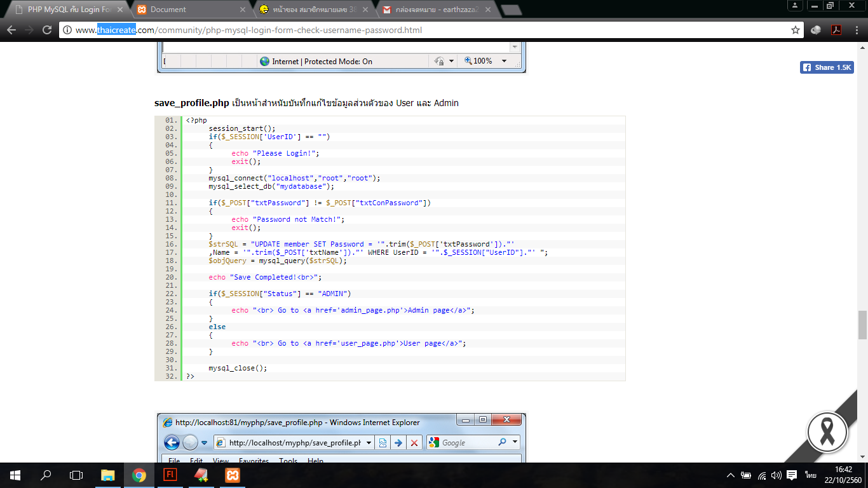Open Windows taskbar search
Viewport: 868px width, 488px height.
tap(46, 475)
